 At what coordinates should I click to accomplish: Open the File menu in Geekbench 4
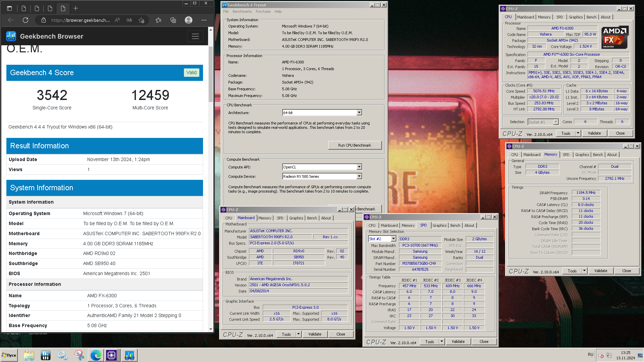click(x=226, y=11)
